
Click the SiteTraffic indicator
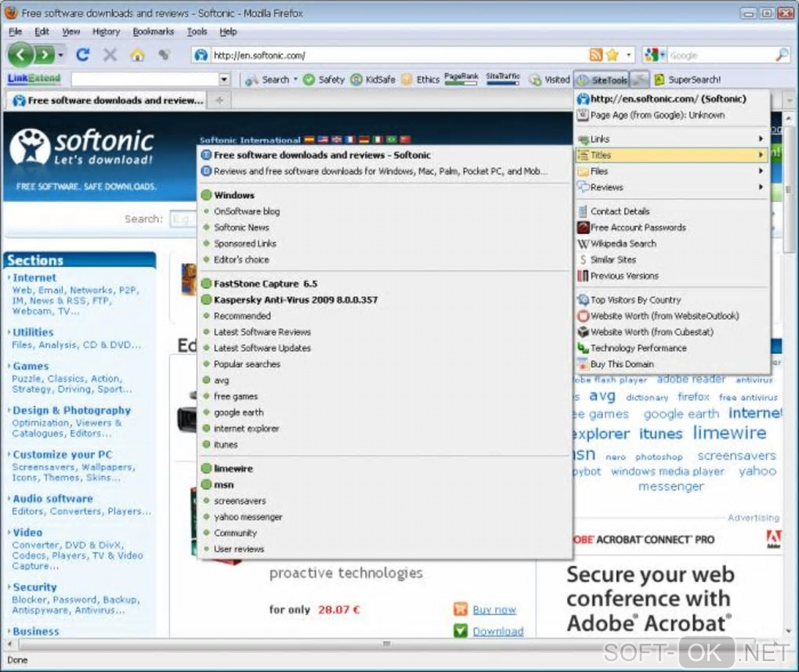[x=502, y=78]
